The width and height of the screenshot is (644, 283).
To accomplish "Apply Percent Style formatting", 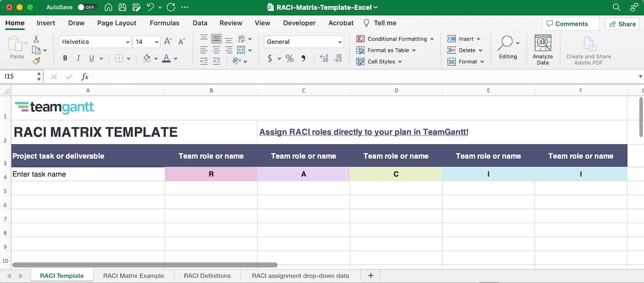I will pos(289,58).
